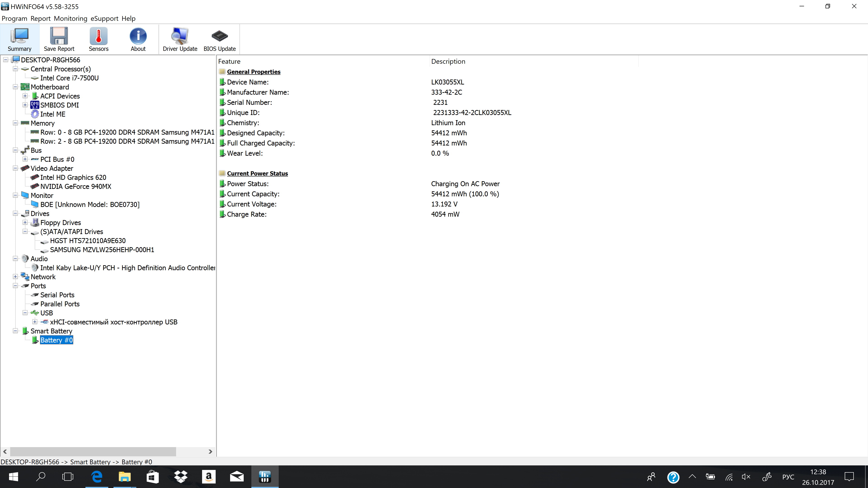Viewport: 868px width, 488px height.
Task: Open the Summary toolbar icon
Action: (19, 39)
